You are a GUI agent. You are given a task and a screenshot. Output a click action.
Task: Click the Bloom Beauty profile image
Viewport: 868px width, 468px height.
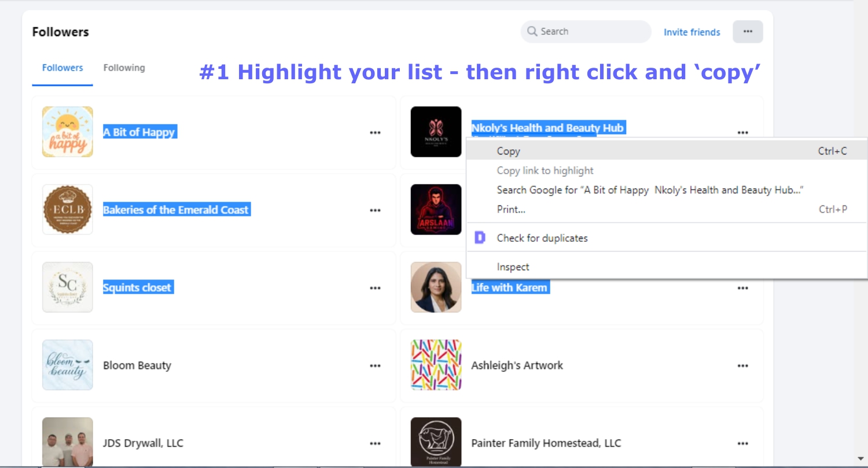click(x=67, y=365)
